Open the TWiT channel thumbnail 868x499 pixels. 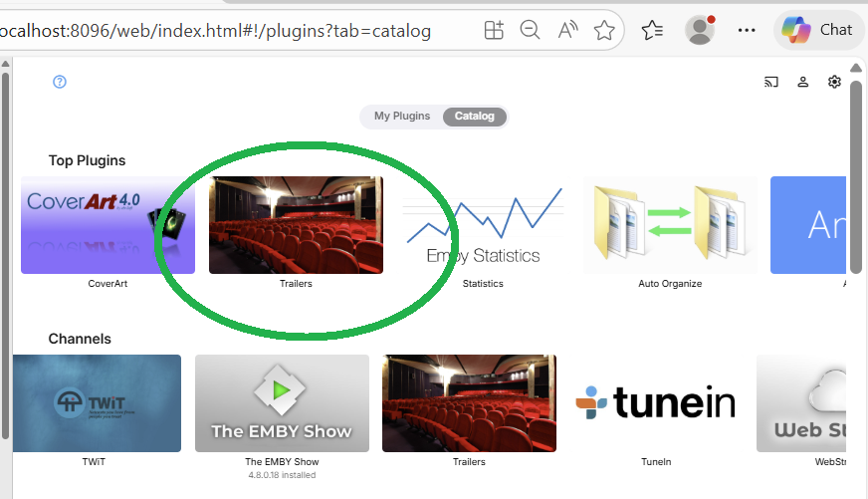pos(97,403)
